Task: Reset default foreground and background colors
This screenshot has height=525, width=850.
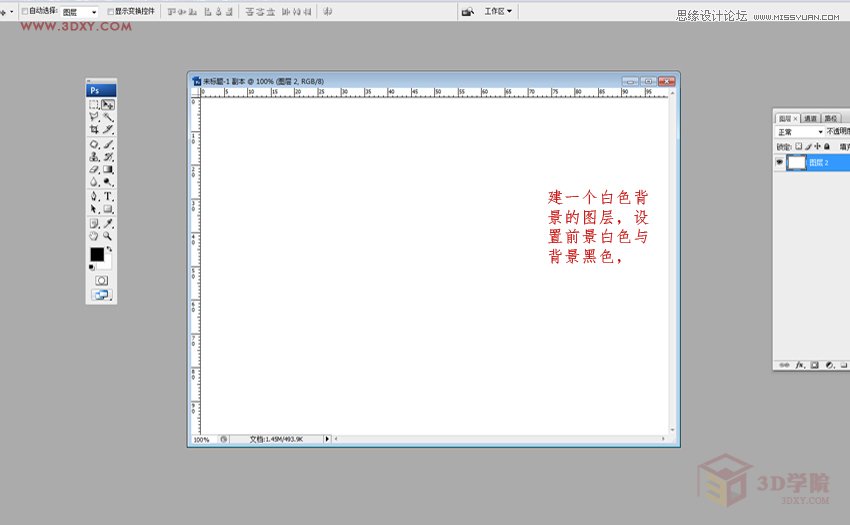Action: point(92,267)
